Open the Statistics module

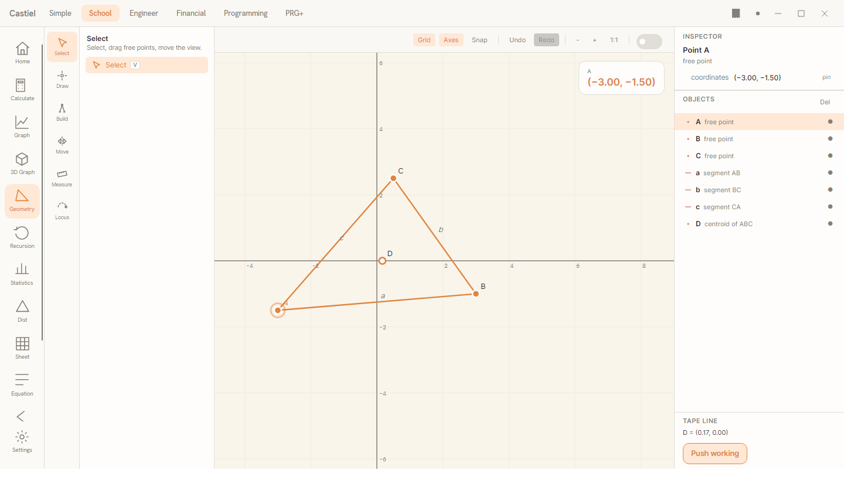(x=22, y=275)
